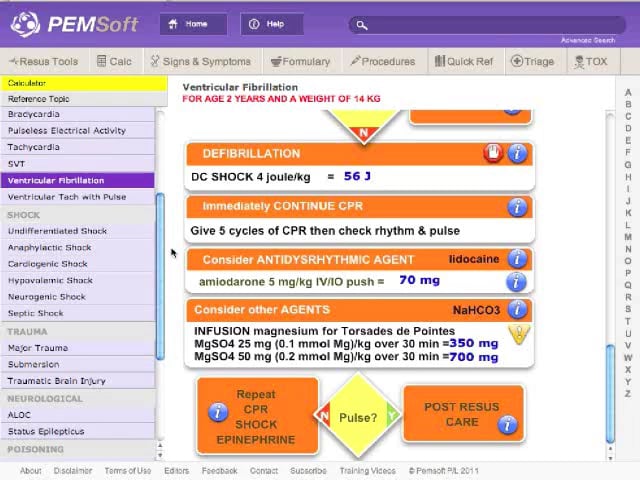Select Pulseless Electrical Activity
Image resolution: width=640 pixels, height=480 pixels.
click(x=78, y=131)
